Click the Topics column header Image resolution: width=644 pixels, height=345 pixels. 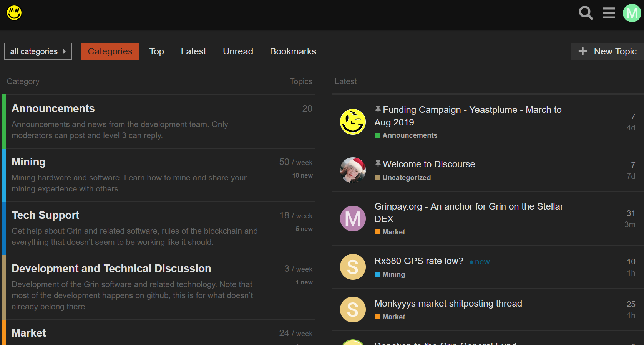301,81
